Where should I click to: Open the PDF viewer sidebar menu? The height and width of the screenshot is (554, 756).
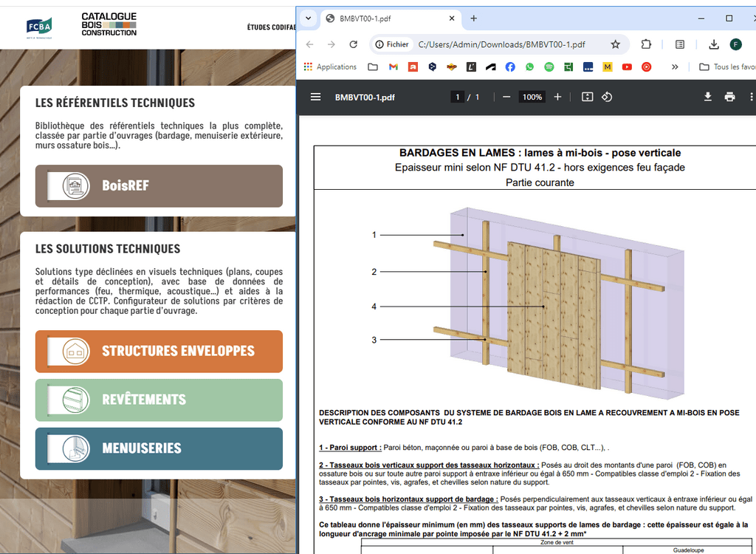point(315,97)
